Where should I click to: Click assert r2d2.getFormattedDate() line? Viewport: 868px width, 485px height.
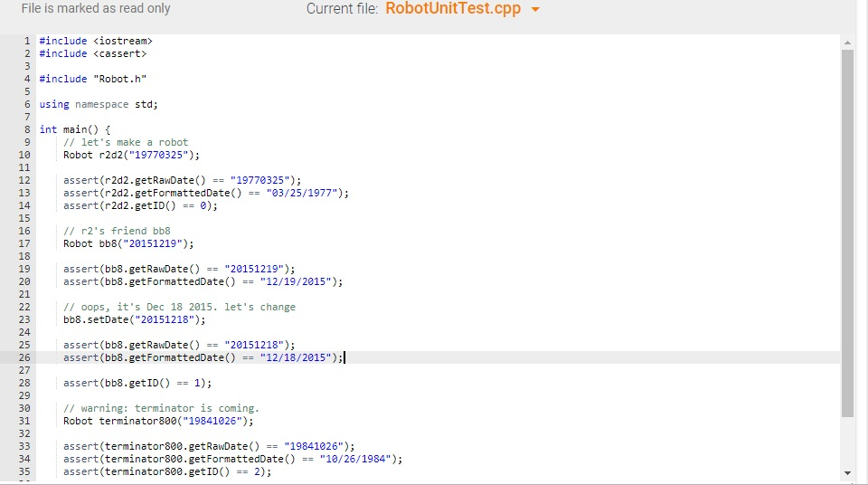click(206, 193)
